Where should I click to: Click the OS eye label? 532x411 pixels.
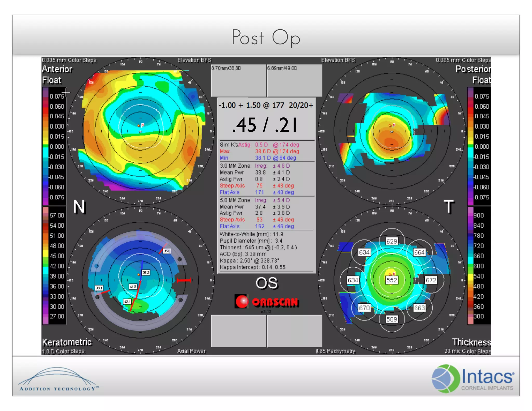coord(267,283)
